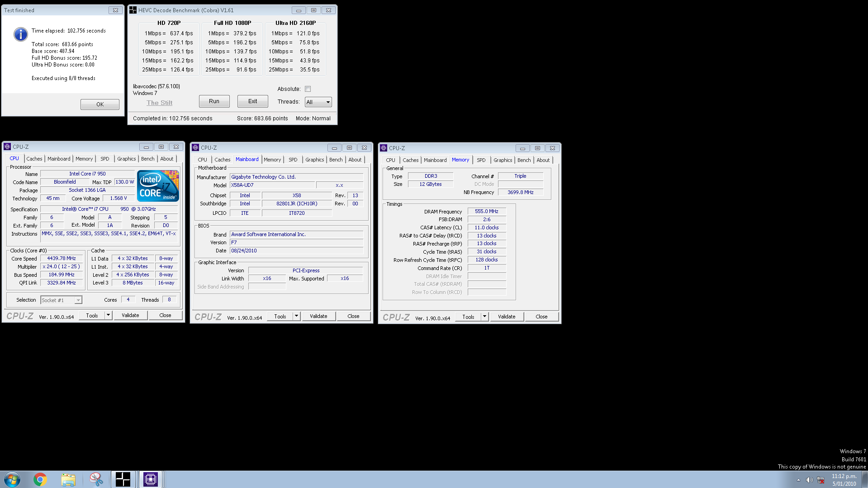868x488 pixels.
Task: Click Show desktop strip on taskbar
Action: (x=865, y=479)
